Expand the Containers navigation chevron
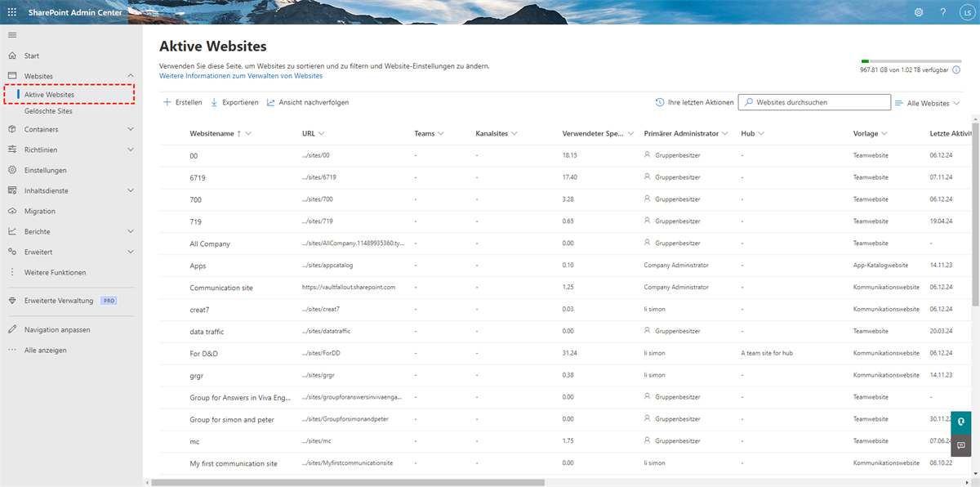980x487 pixels. tap(131, 129)
